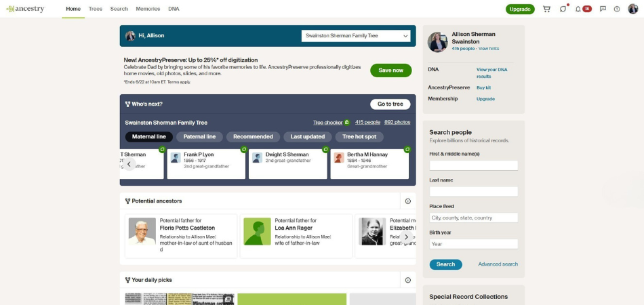The height and width of the screenshot is (305, 644).
Task: Click the hint leaf on Frank P Lyon card
Action: point(243,149)
